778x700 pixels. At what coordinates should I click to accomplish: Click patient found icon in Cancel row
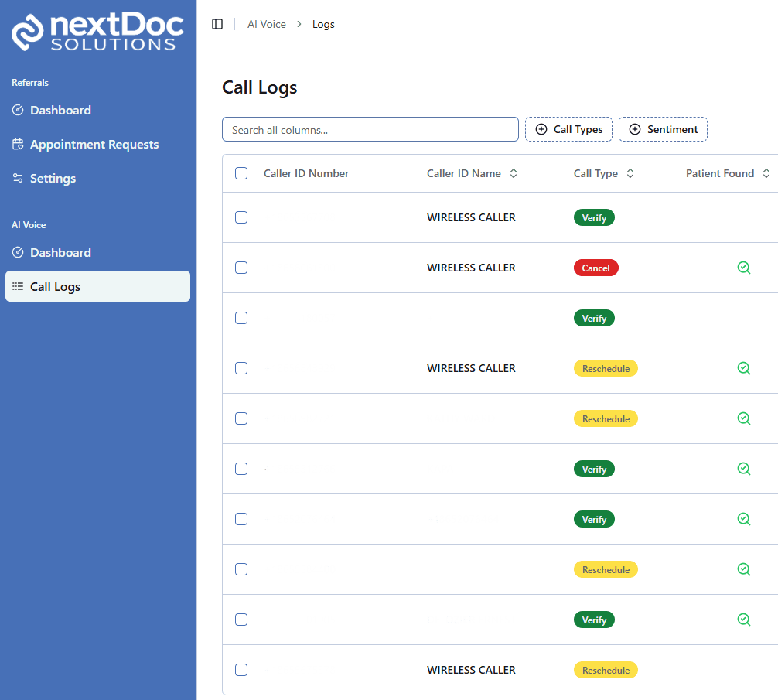[743, 268]
